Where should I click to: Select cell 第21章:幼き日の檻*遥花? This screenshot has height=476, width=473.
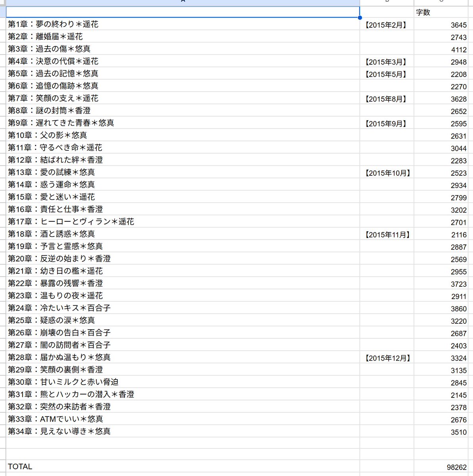(183, 271)
